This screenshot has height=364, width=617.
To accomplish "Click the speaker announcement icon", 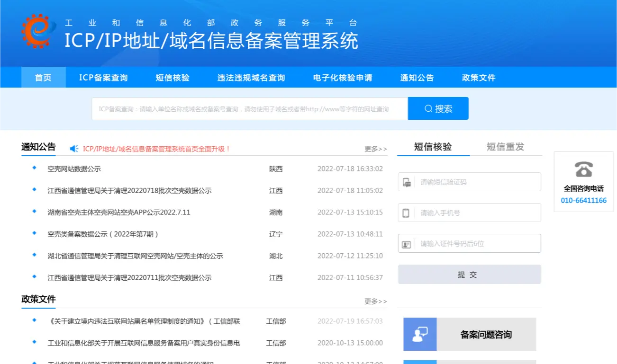I will pos(74,149).
